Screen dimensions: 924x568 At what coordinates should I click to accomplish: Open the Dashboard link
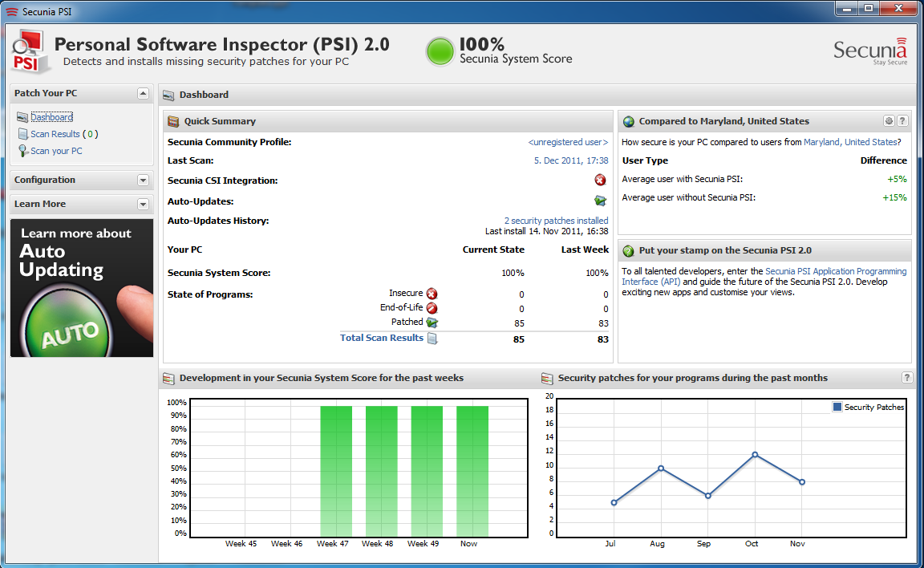click(52, 117)
